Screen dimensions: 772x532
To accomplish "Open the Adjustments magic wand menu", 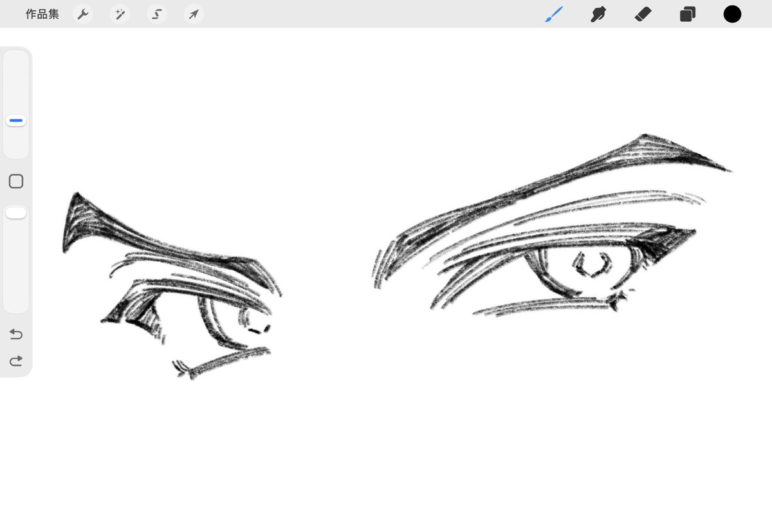I will [120, 14].
